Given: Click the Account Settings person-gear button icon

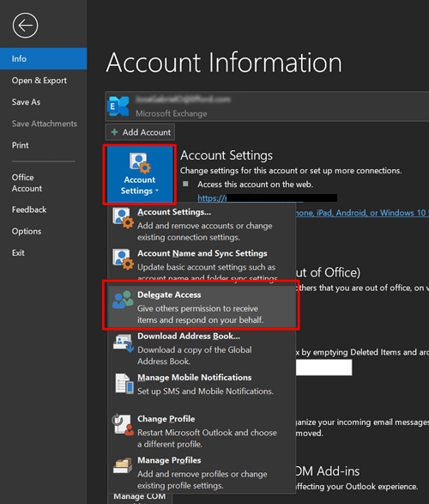Looking at the screenshot, I should click(140, 162).
